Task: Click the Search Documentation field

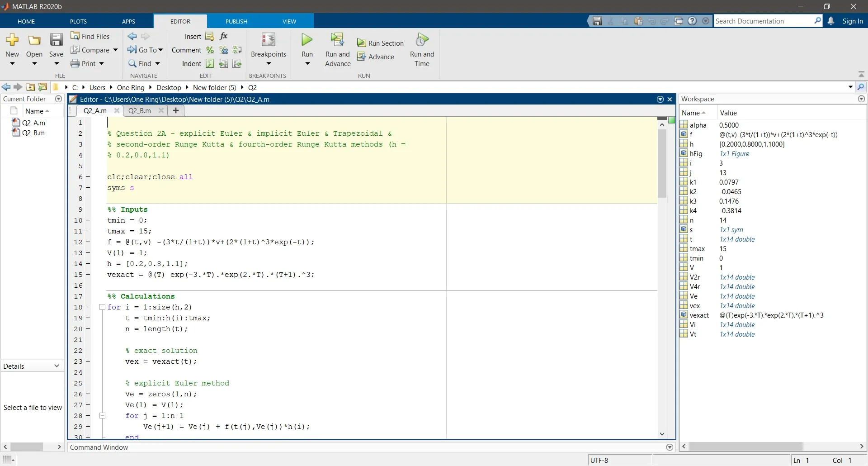Action: tap(763, 21)
